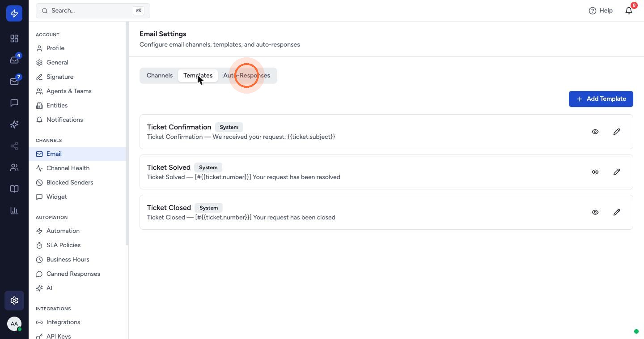This screenshot has width=644, height=339.
Task: Open Widget settings
Action: click(77, 197)
